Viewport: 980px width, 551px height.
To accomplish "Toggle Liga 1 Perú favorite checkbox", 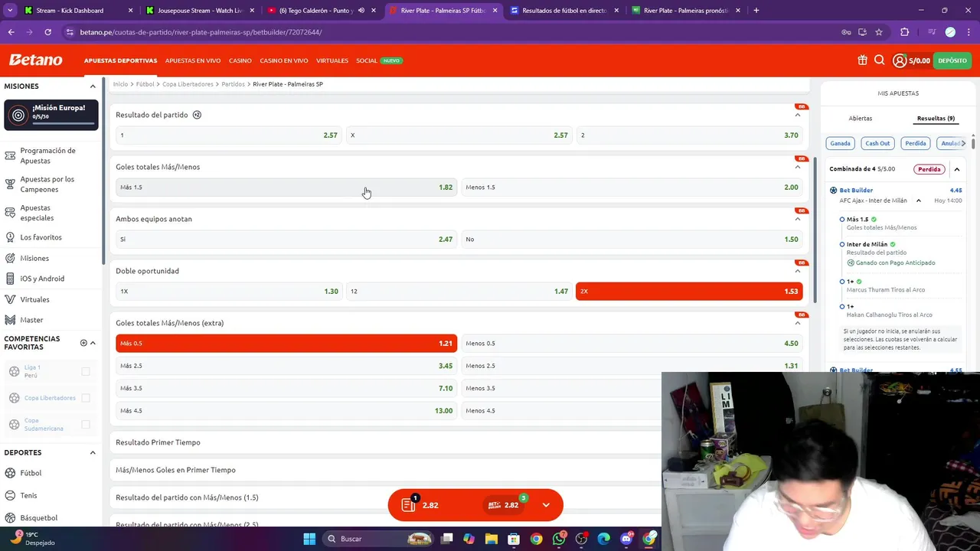I will pyautogui.click(x=86, y=371).
